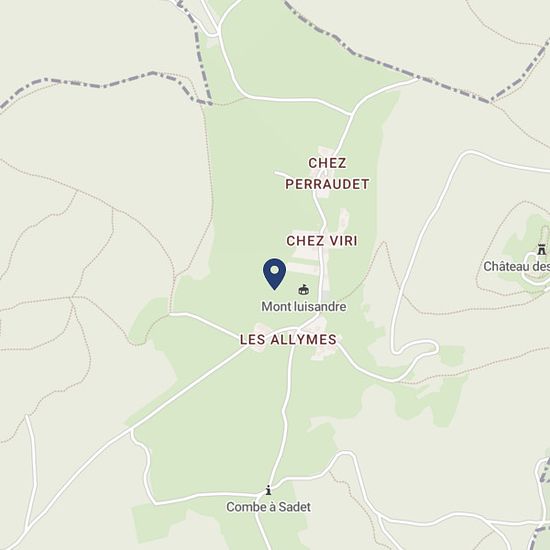Click the white road between Chez Perraudet and Chez Viri
This screenshot has height=550, width=550.
[x=320, y=209]
